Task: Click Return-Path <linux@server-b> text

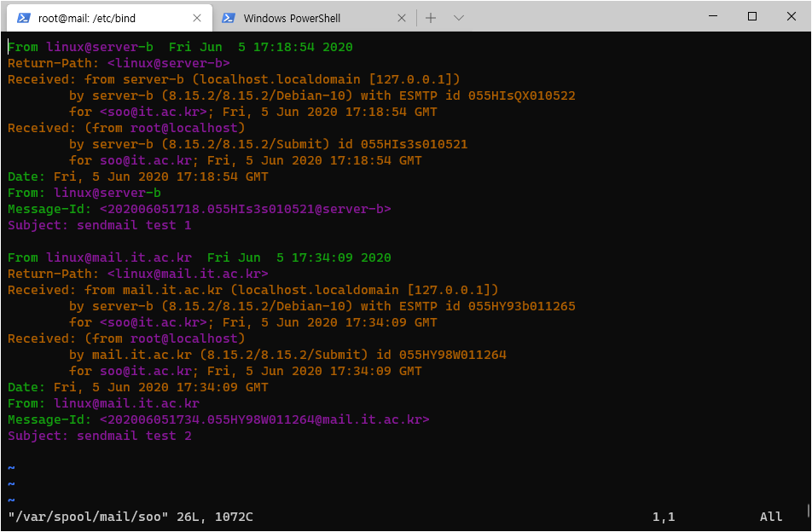Action: pos(119,63)
